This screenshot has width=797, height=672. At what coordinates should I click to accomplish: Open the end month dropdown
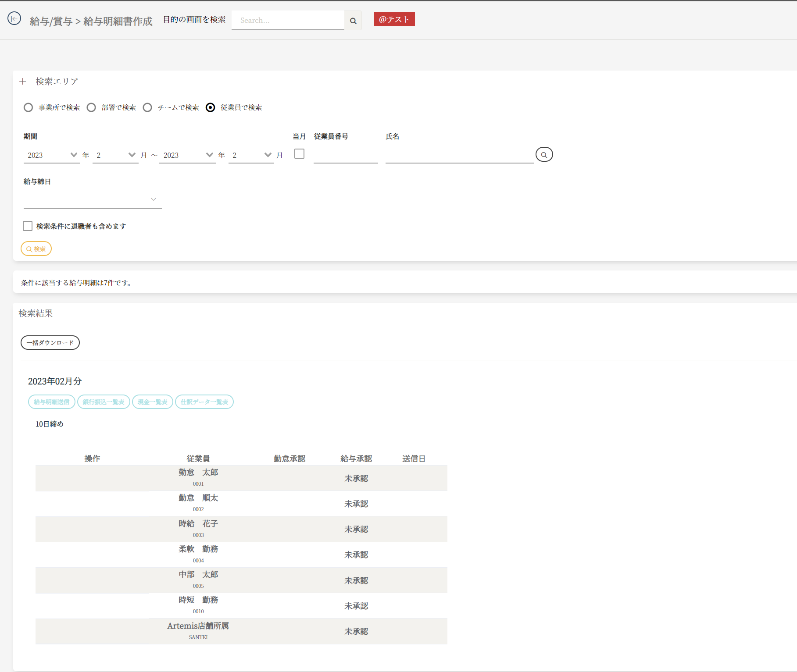(x=251, y=155)
